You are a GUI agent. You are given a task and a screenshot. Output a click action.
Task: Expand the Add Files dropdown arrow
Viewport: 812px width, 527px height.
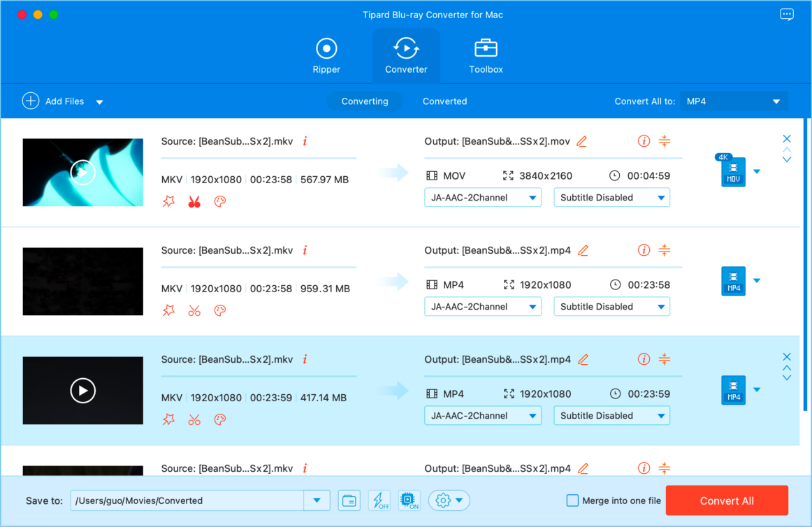click(x=99, y=102)
